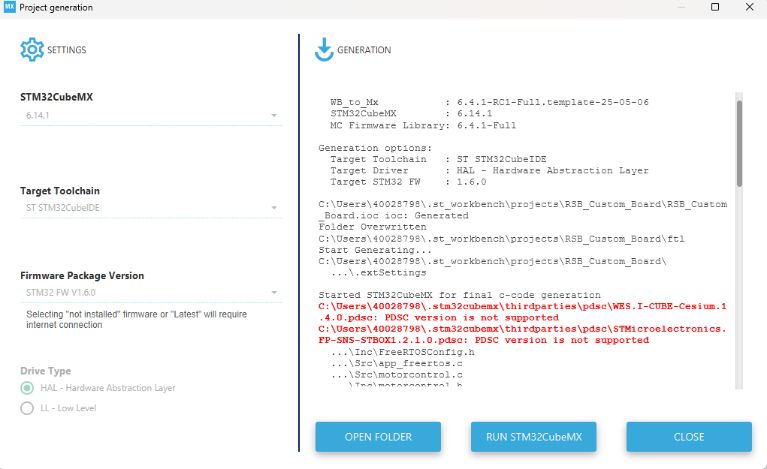Click the firmware internet connection note text
767x469 pixels.
[136, 319]
